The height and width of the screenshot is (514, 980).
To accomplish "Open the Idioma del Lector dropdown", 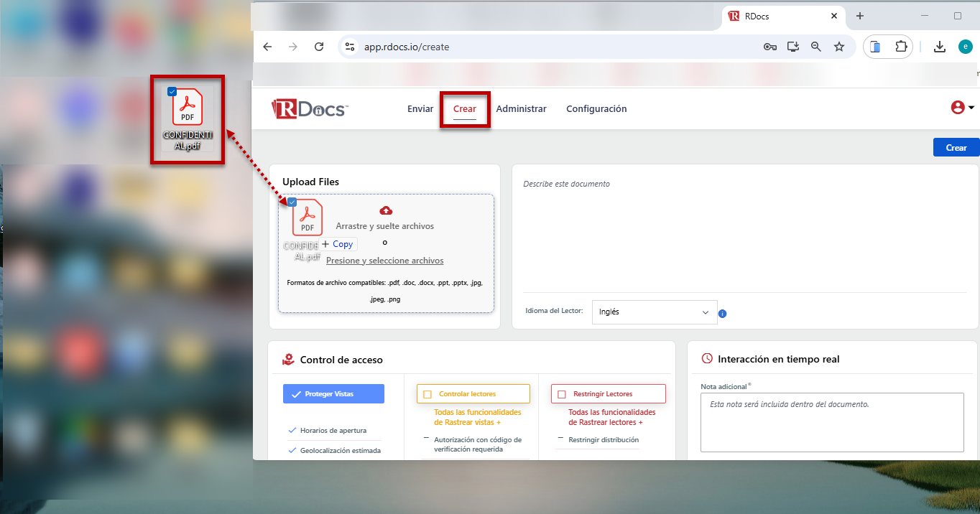I will click(654, 312).
